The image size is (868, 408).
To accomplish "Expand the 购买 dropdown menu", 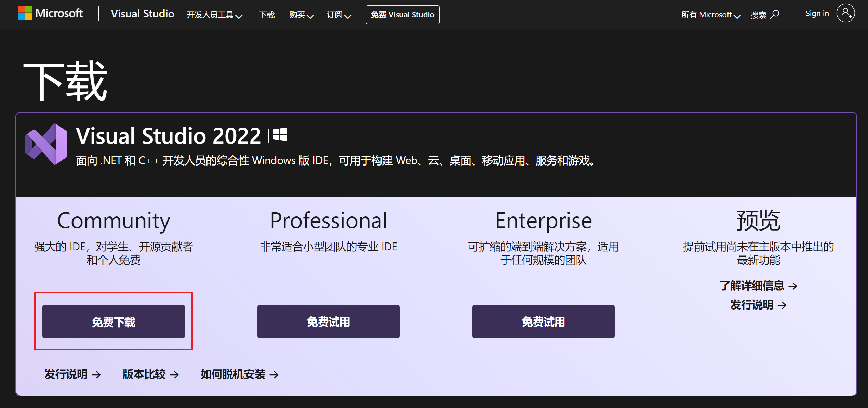I will tap(301, 15).
